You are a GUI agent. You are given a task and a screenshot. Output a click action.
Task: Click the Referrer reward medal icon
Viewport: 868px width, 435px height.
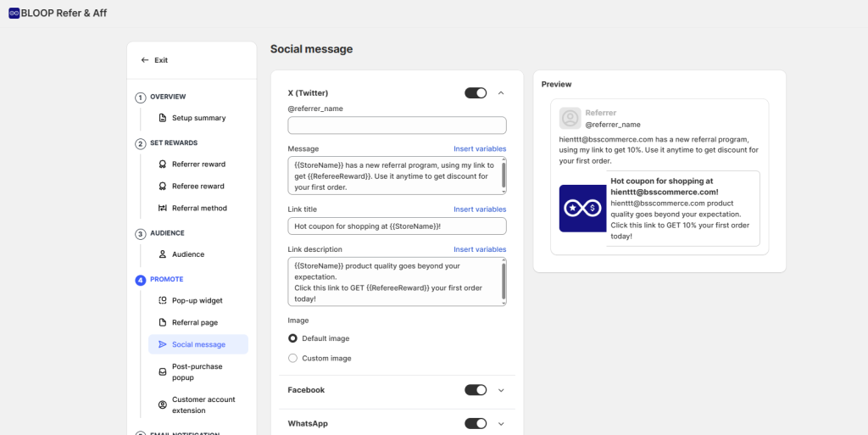point(163,165)
